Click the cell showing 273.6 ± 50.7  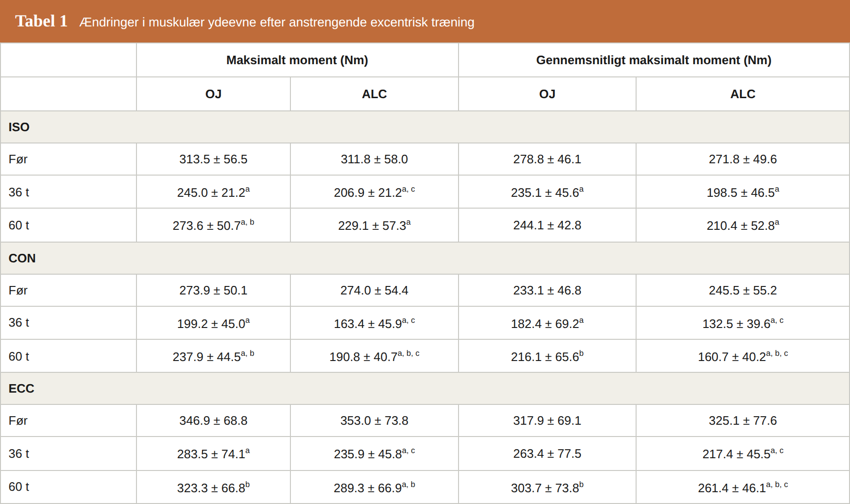pyautogui.click(x=213, y=225)
